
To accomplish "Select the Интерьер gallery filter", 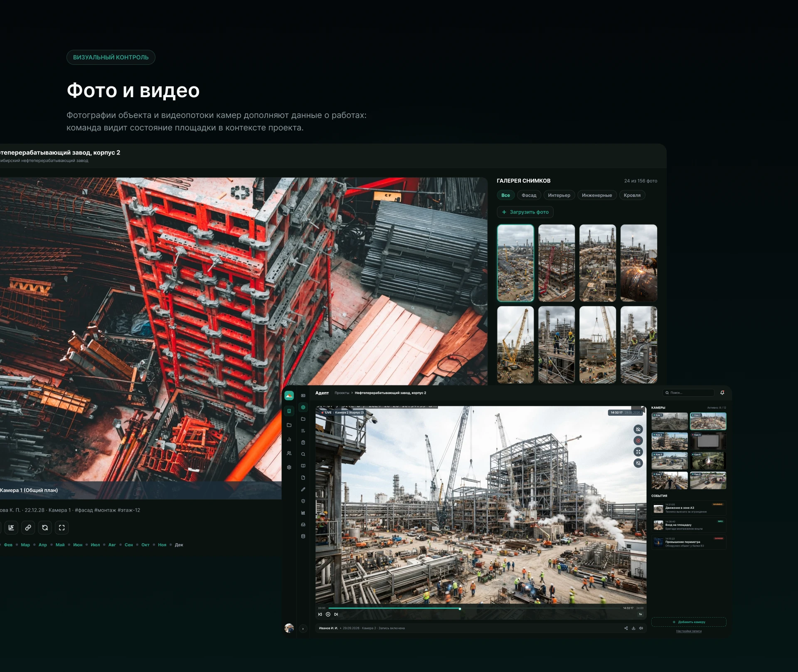I will click(x=559, y=195).
